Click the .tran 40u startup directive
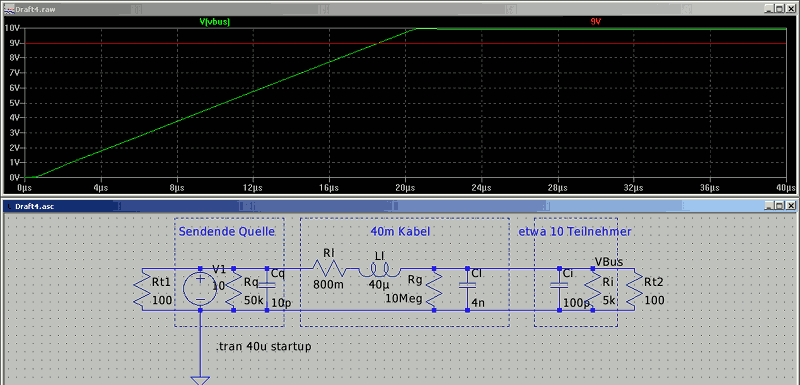 264,346
